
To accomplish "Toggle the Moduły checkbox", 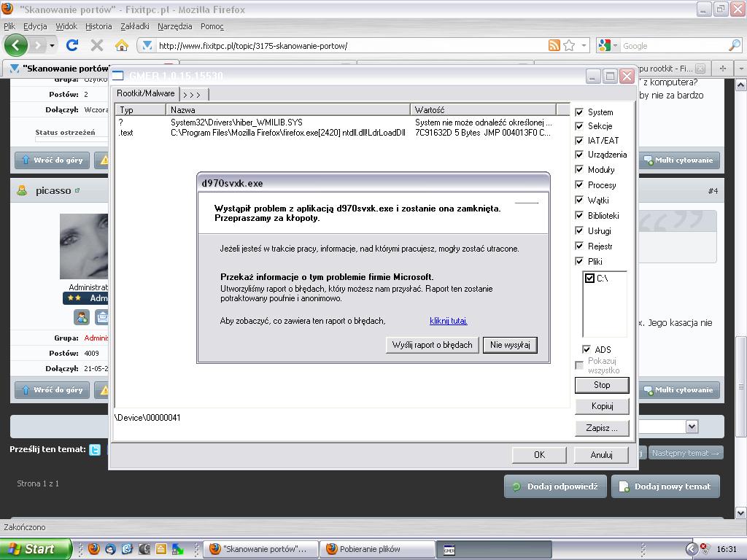I will pyautogui.click(x=579, y=169).
